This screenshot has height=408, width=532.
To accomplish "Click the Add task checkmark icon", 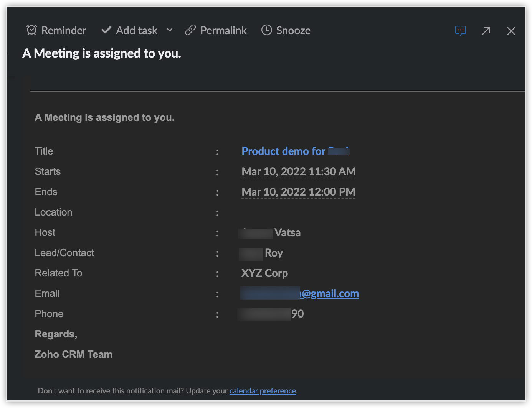I will tap(106, 30).
